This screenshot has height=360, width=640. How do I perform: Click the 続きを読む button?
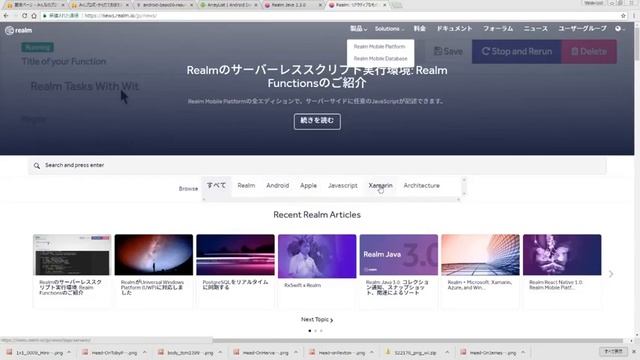coord(317,121)
